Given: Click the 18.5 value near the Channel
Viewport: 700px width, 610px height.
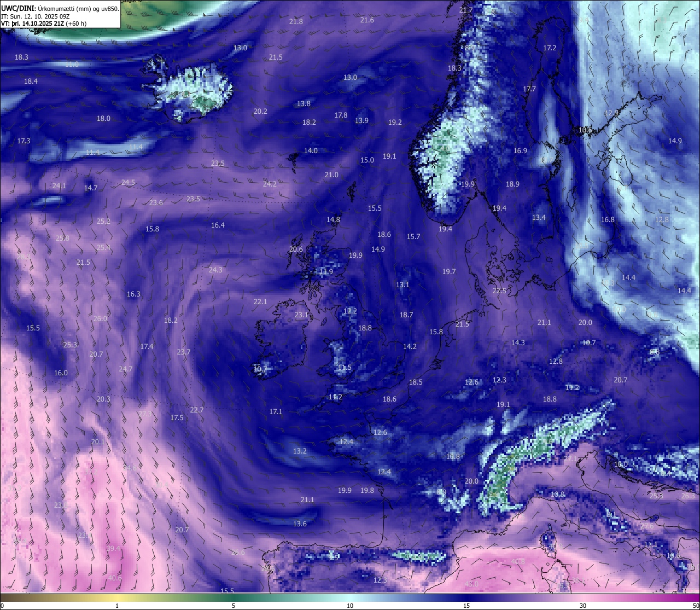Looking at the screenshot, I should tap(416, 382).
